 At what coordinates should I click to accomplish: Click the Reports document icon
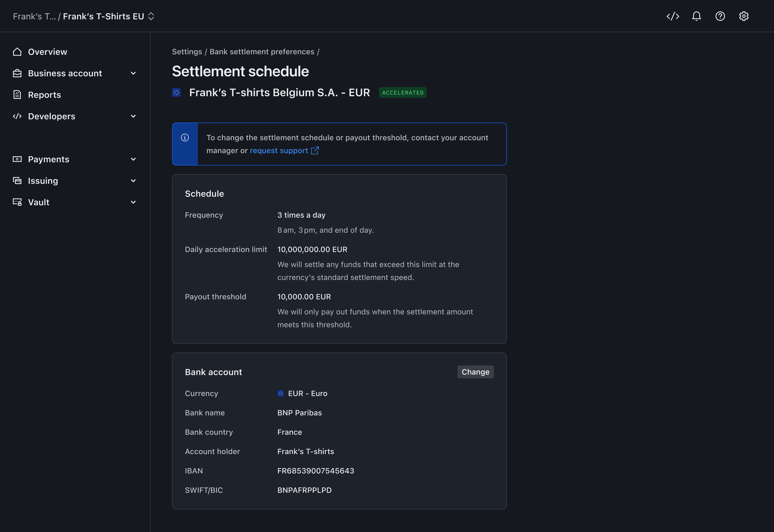[x=17, y=95]
